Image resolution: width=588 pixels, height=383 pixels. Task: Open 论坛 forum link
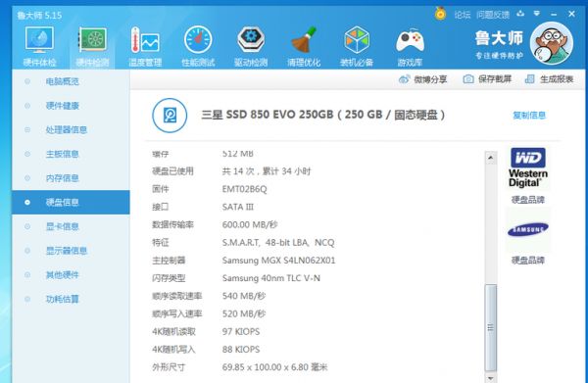pyautogui.click(x=463, y=15)
